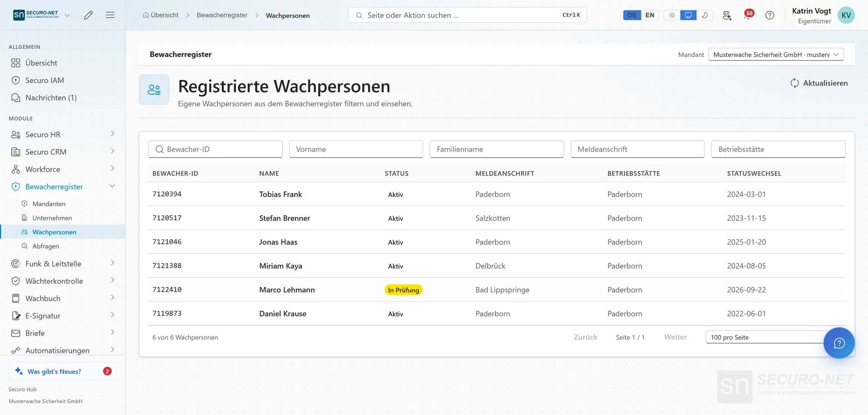
Task: Switch language to DE
Action: [632, 15]
